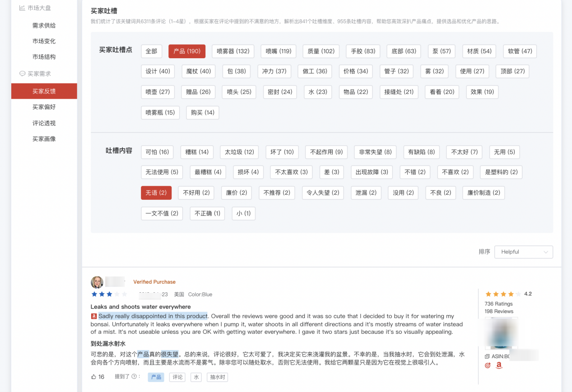Click the red target icon under the ASIN
The height and width of the screenshot is (392, 572).
[x=488, y=365]
